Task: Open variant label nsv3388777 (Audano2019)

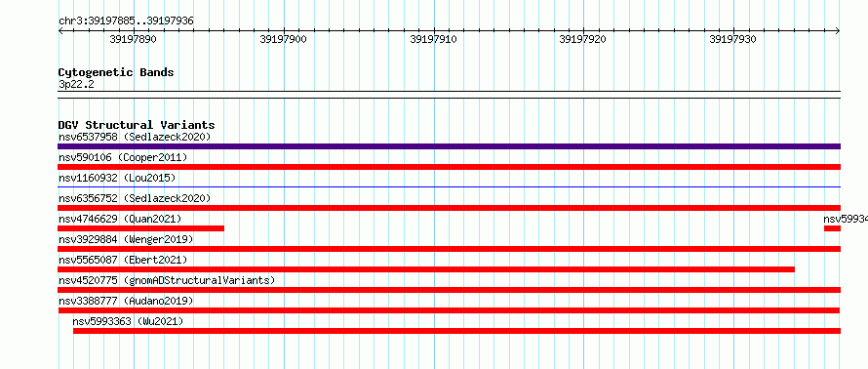Action: coord(126,301)
